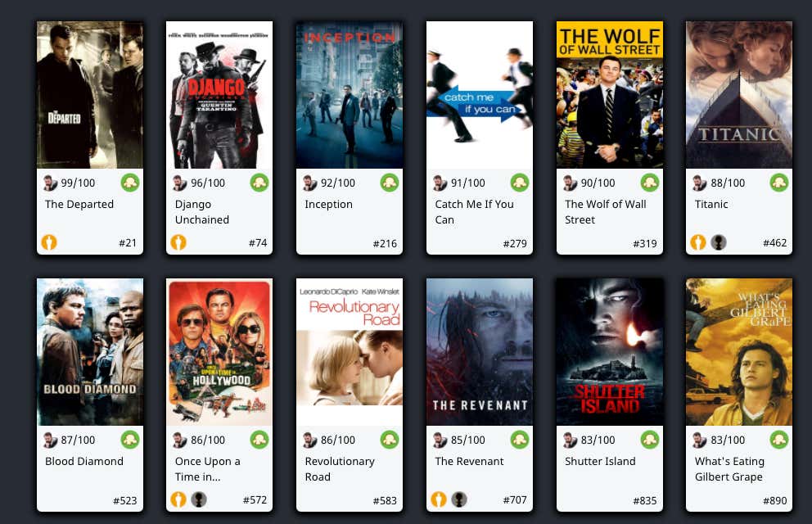Open The Wolf of Wall Street poster
This screenshot has width=812, height=524.
click(x=610, y=95)
